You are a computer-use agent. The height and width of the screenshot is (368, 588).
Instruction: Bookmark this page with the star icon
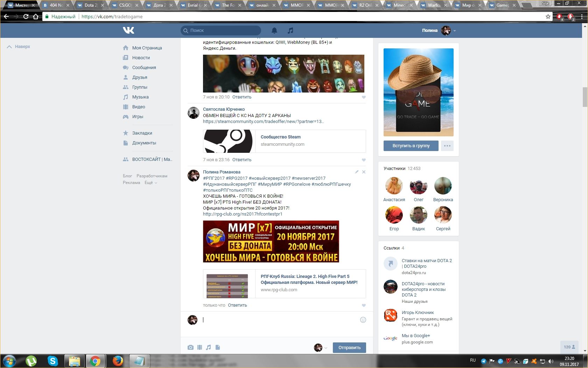click(548, 16)
